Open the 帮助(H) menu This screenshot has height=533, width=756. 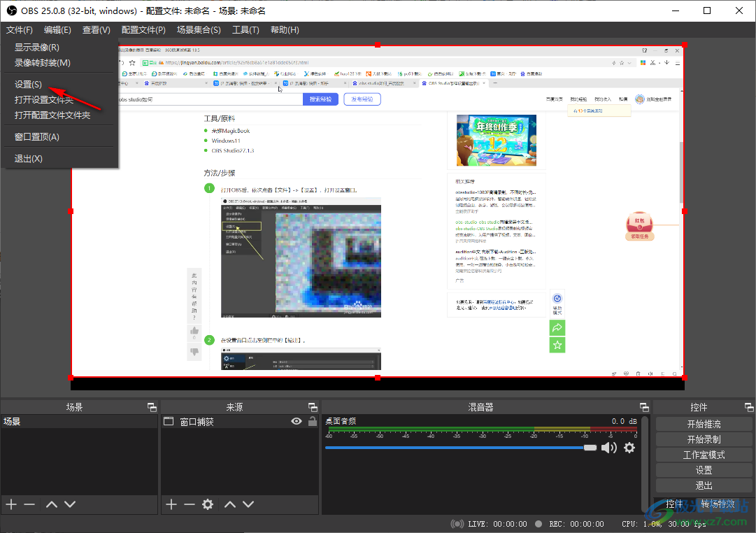[x=285, y=30]
